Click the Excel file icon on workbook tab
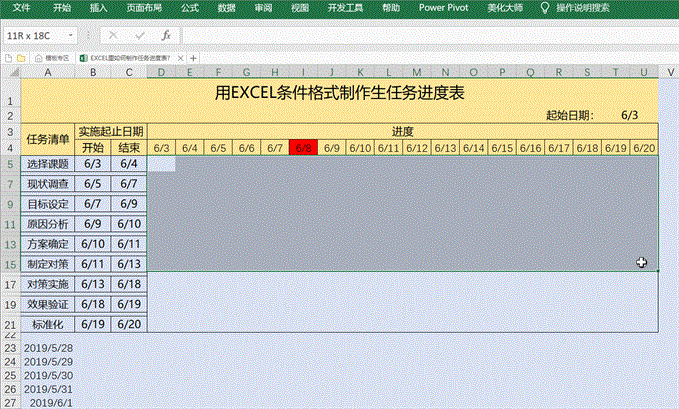 [x=83, y=59]
